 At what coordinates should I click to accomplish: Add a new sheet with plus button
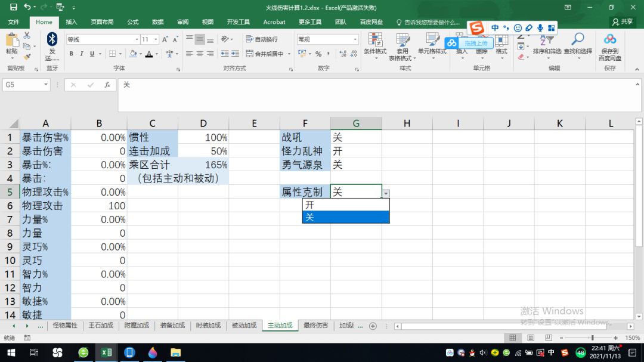tap(373, 326)
